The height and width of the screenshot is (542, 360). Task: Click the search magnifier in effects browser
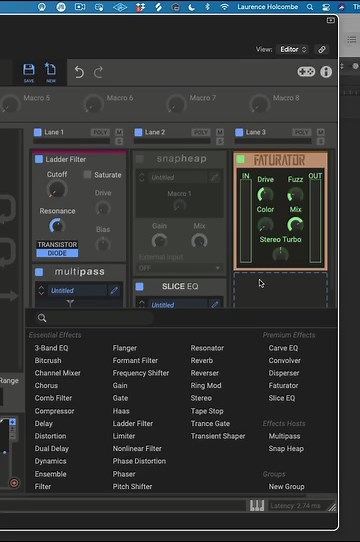point(42,318)
